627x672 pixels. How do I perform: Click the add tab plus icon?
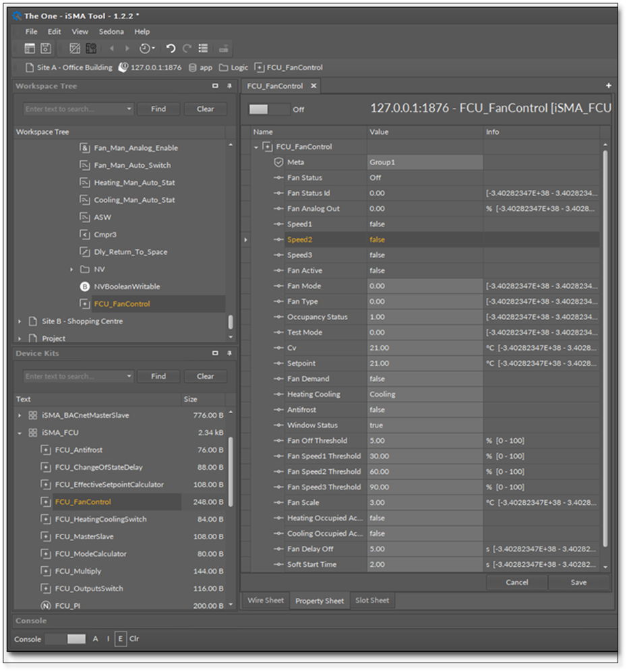(x=608, y=86)
